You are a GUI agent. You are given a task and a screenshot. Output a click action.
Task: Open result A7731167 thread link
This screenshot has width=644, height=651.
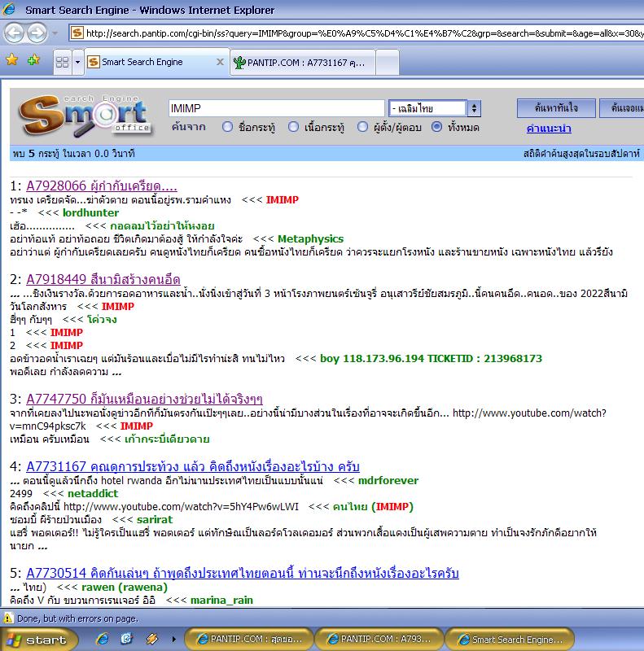(x=193, y=466)
